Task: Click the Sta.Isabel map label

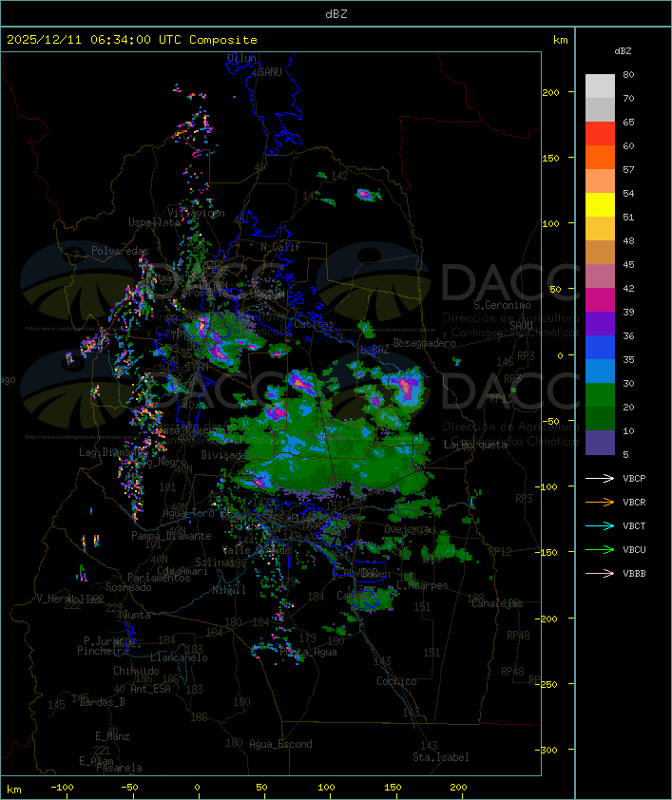Action: pyautogui.click(x=441, y=757)
